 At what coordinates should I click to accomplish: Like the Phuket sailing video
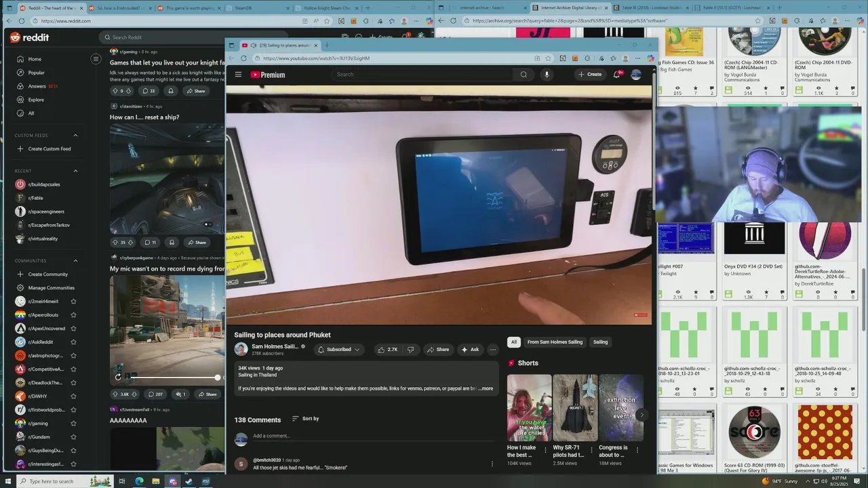point(387,350)
